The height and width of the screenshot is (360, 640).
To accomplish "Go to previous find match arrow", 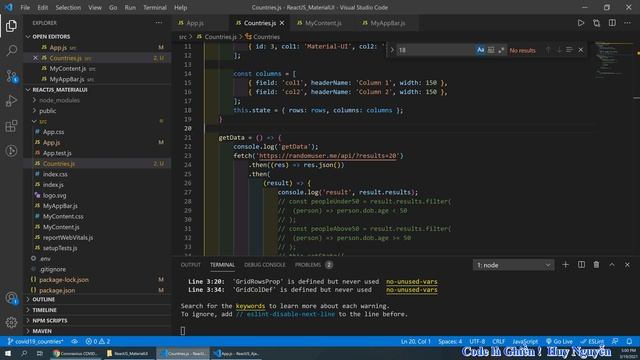I will coord(548,50).
